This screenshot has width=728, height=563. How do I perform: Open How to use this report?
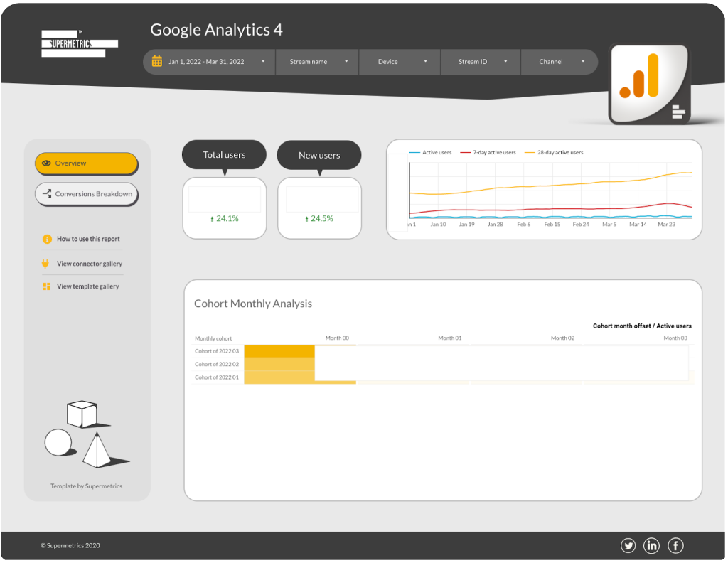88,239
